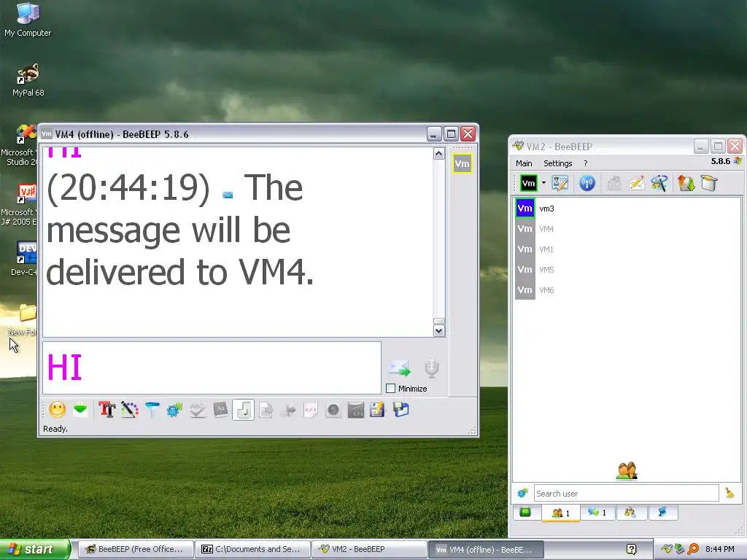The width and height of the screenshot is (747, 560).
Task: Switch to the green screen tab in VM2
Action: (525, 513)
